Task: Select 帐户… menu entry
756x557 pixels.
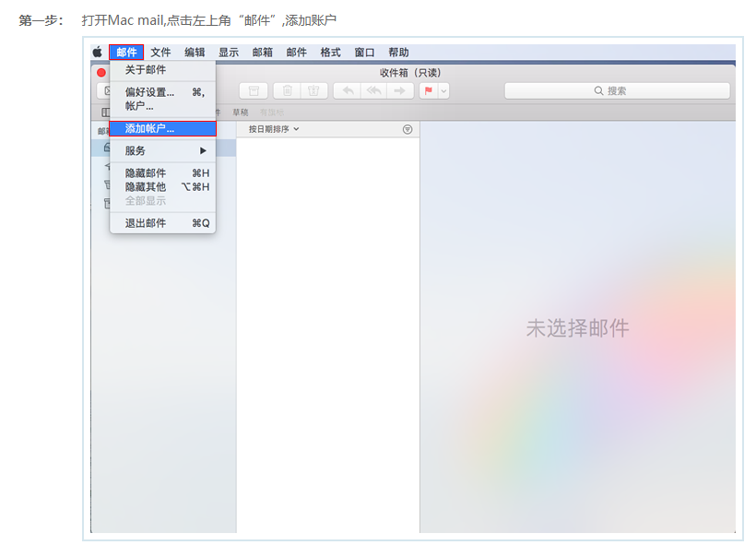Action: tap(162, 106)
